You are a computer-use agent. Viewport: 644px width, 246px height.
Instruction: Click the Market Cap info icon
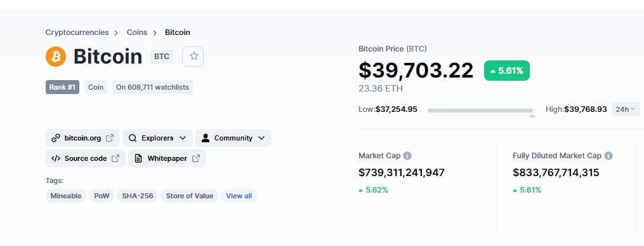coord(407,156)
